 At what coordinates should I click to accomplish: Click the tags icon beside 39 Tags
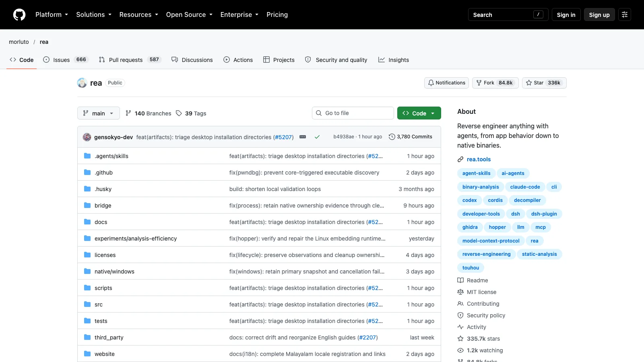click(x=179, y=113)
